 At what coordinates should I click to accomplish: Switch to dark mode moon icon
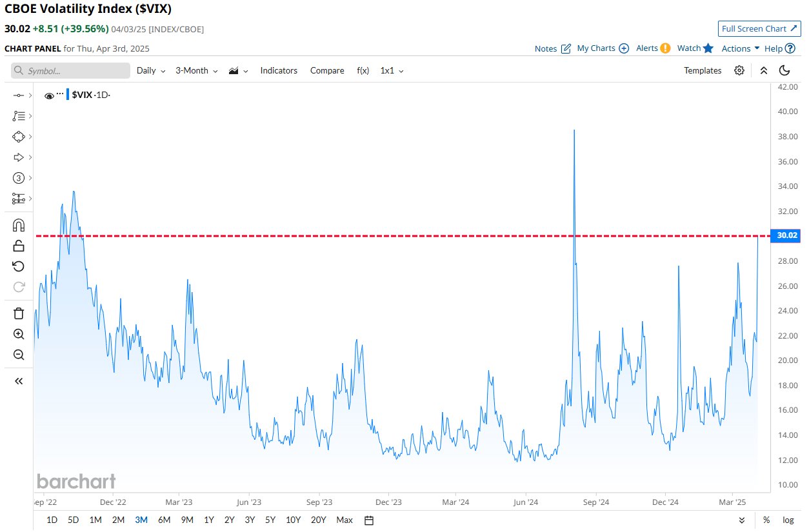[x=784, y=70]
